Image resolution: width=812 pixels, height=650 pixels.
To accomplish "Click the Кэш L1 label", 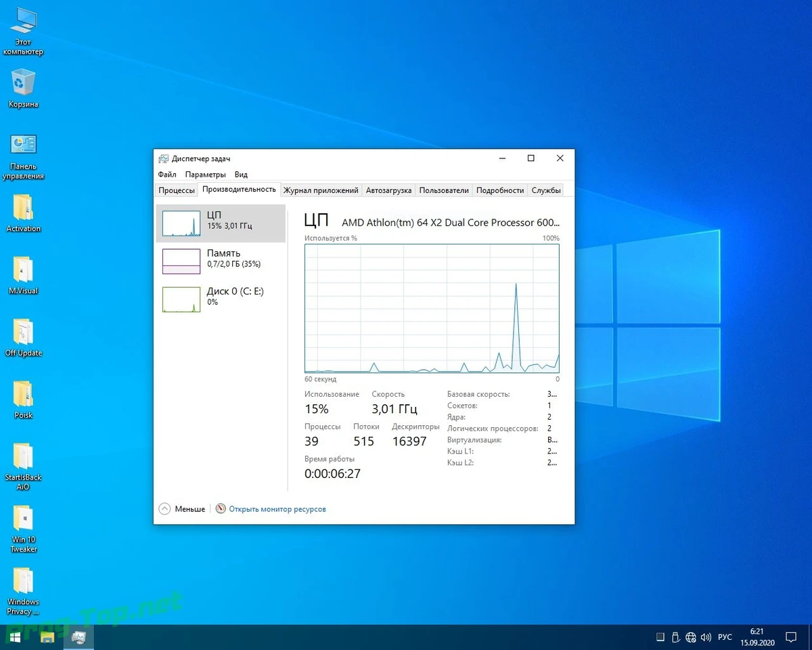I will pos(460,451).
